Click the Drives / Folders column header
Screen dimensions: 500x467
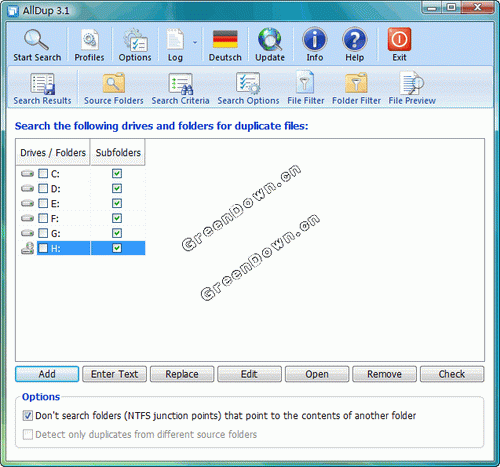click(x=53, y=153)
